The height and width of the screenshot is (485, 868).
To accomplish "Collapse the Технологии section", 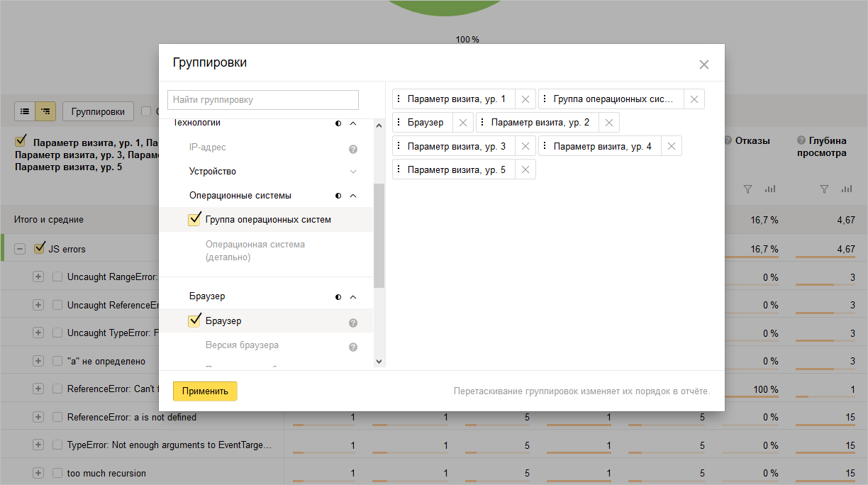I will click(353, 123).
